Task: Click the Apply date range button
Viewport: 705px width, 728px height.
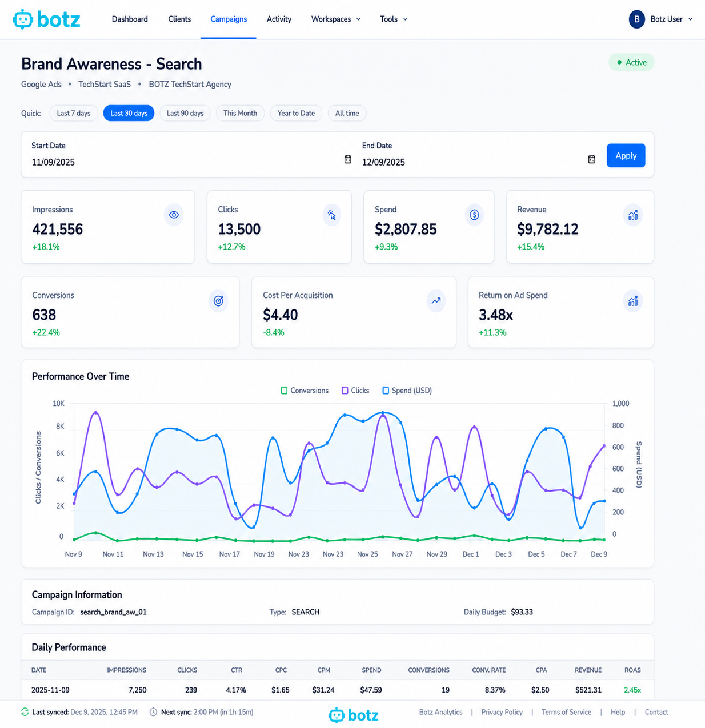Action: coord(626,155)
